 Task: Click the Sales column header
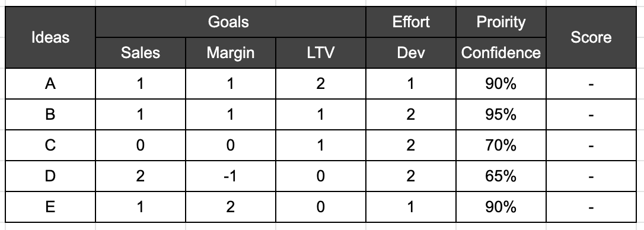point(141,53)
